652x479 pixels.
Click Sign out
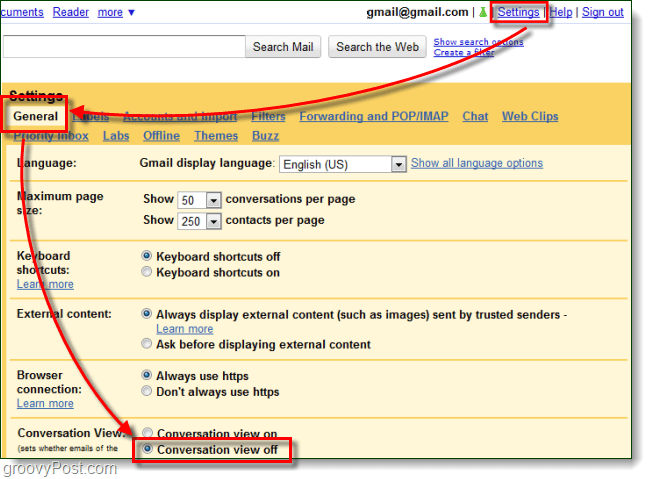[603, 12]
